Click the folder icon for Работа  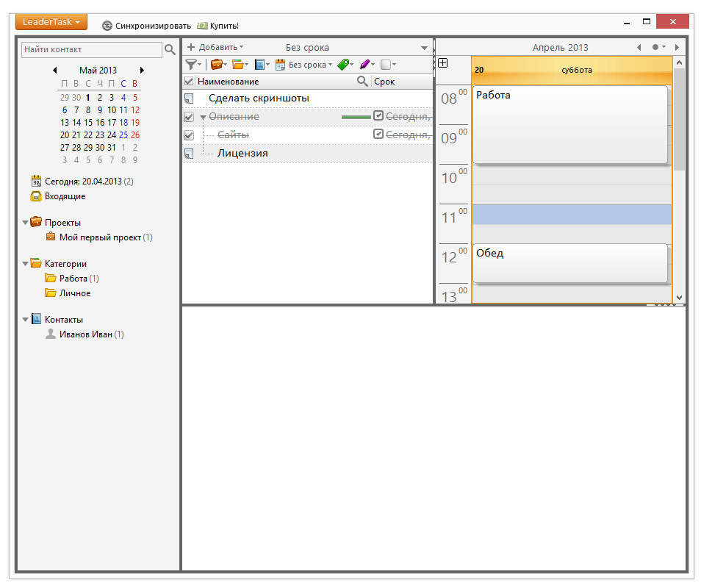coord(51,278)
